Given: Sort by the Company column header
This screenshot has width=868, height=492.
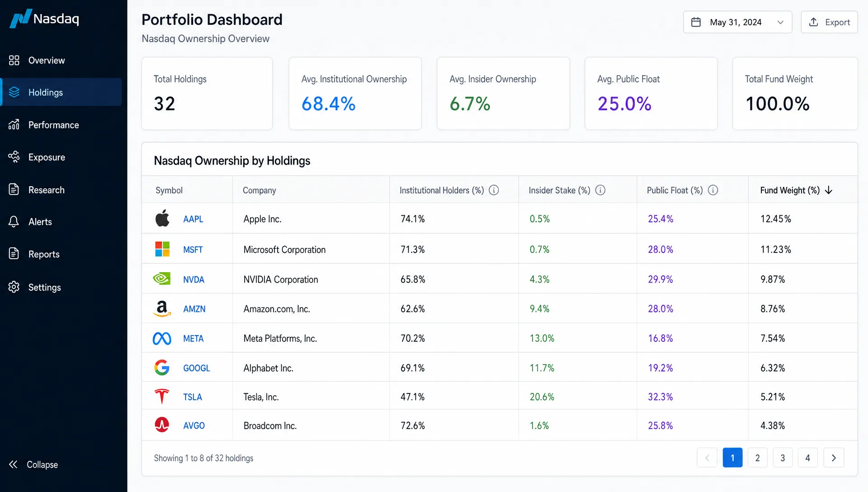Looking at the screenshot, I should (259, 190).
